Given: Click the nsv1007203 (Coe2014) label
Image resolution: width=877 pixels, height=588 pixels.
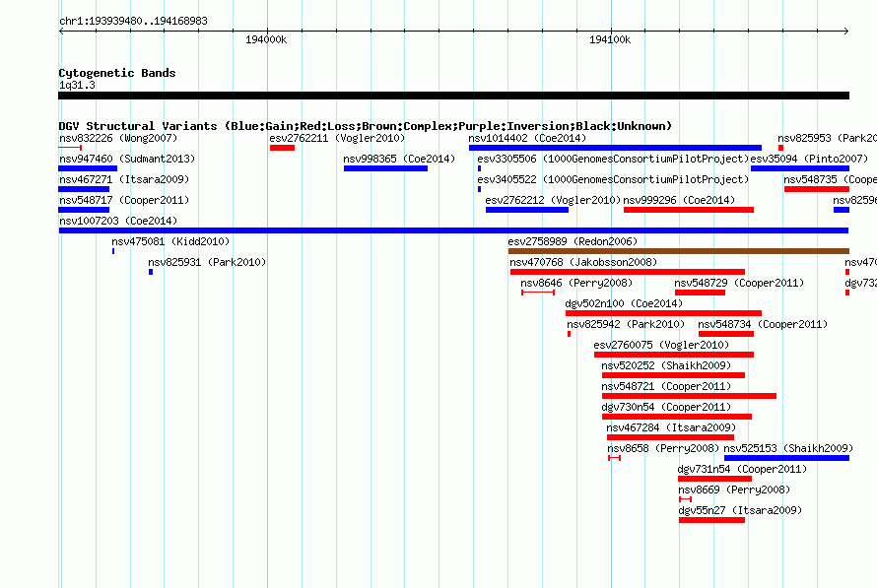Looking at the screenshot, I should point(118,221).
